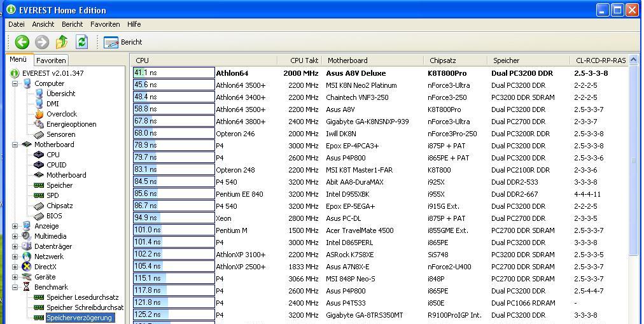This screenshot has height=324, width=644.
Task: Expand the Multimedia tree node
Action: 15,236
